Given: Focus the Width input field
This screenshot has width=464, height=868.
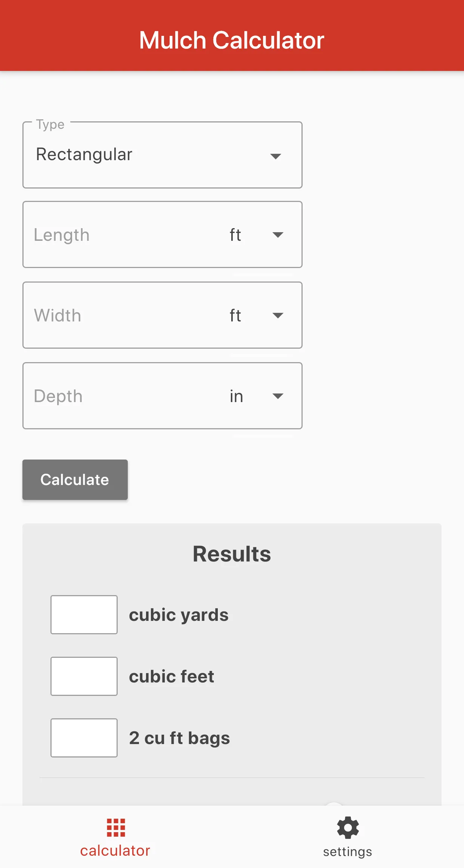Looking at the screenshot, I should (x=123, y=315).
